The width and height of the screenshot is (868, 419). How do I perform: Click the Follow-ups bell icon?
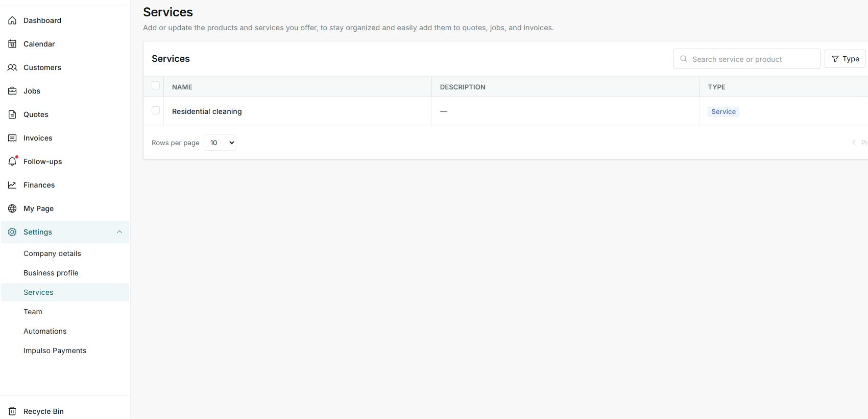click(x=12, y=161)
